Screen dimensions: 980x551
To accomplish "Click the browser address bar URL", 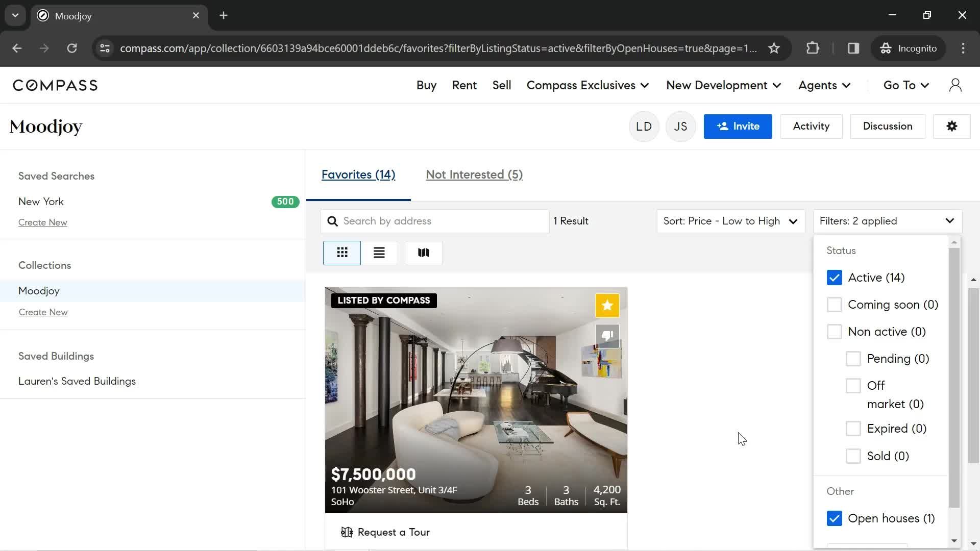I will pos(438,48).
